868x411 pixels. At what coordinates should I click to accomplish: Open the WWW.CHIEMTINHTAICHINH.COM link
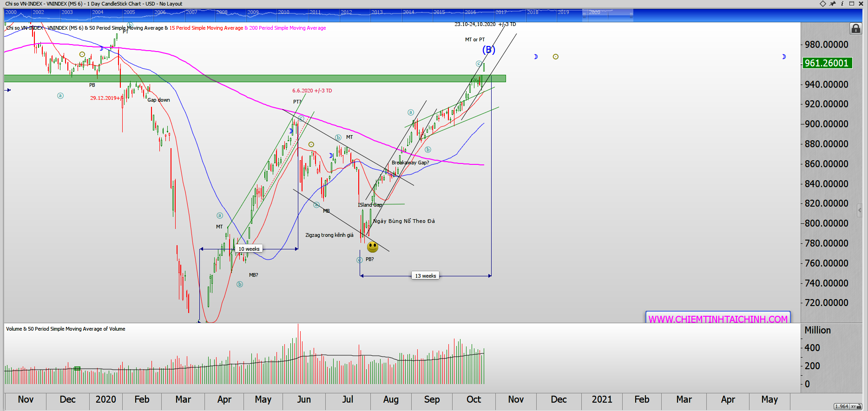[x=718, y=319]
